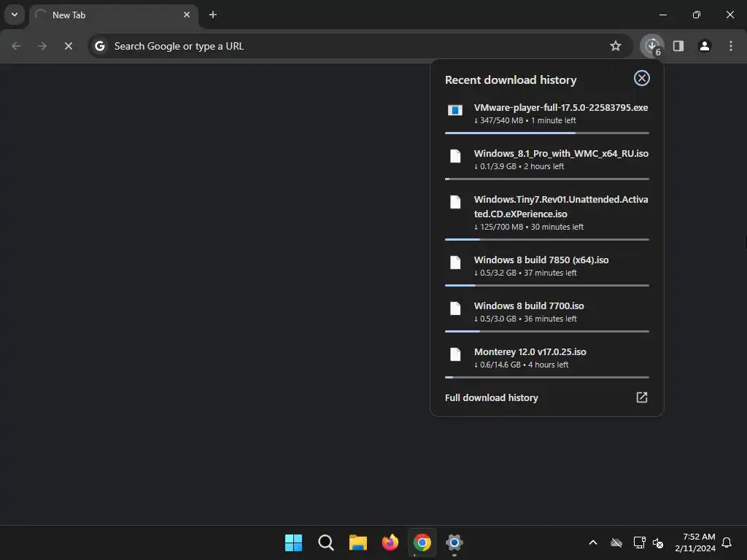This screenshot has height=560, width=747.
Task: Click the open-in-new-tab icon beside Full download history
Action: click(642, 397)
